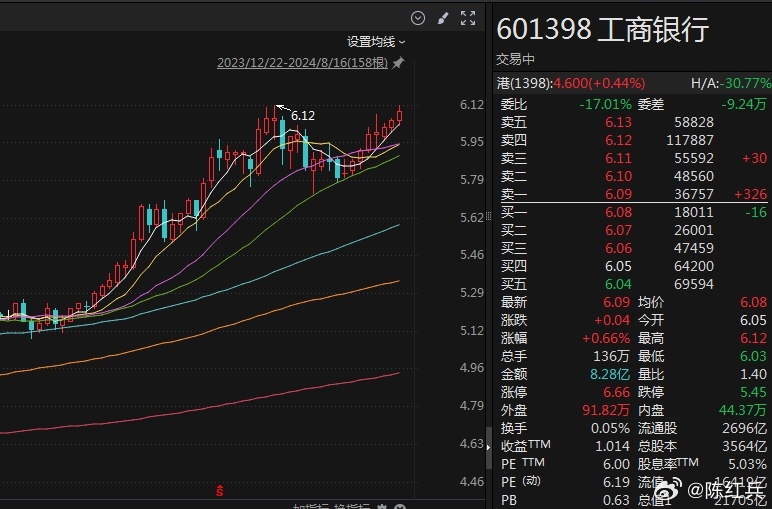Select 最低 day low 6.03
Viewport: 772px width, 509px height.
(754, 356)
